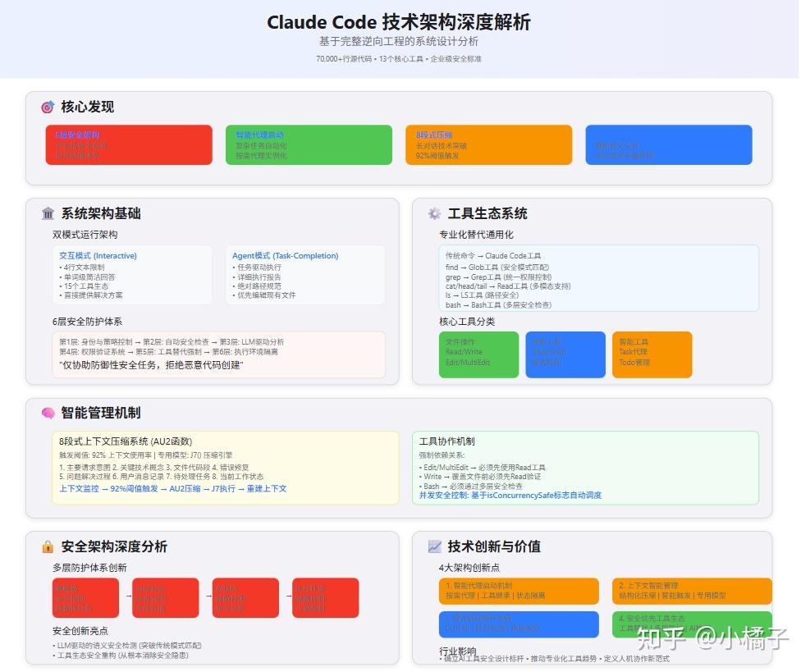Click the Write → 覆盖文件前必须先Read验证 bullet

click(480, 477)
